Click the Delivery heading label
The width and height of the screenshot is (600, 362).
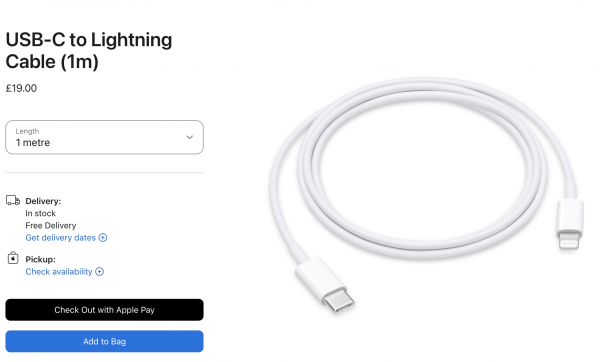(x=43, y=201)
